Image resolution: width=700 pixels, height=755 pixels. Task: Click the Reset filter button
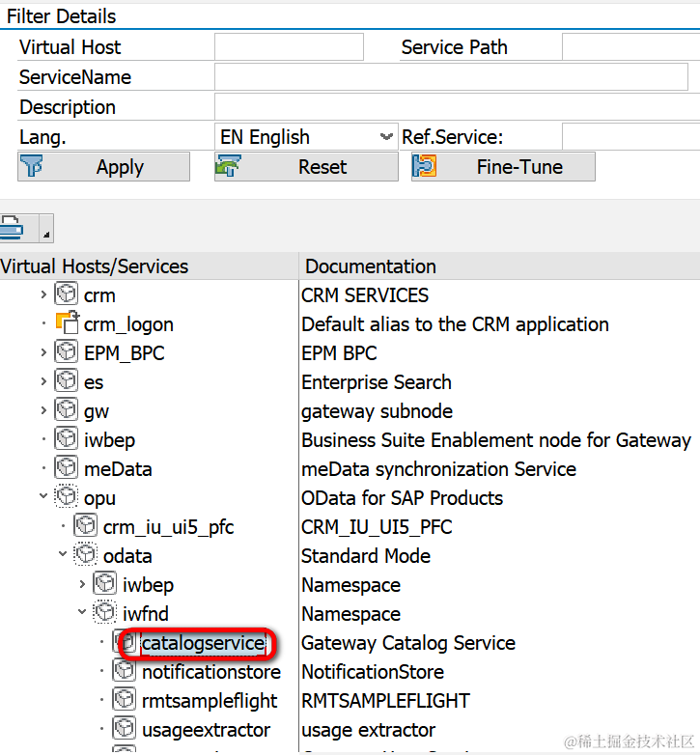(x=306, y=167)
